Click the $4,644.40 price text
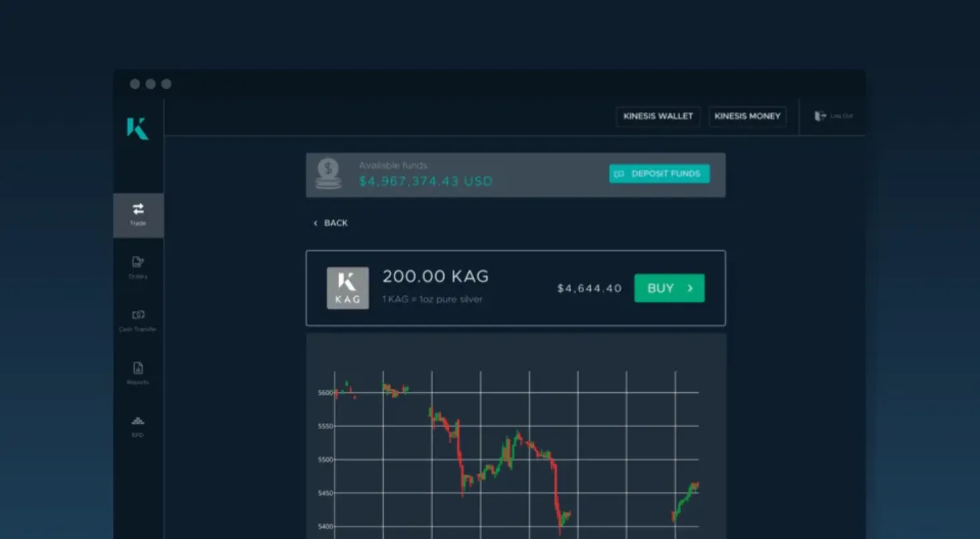 (x=589, y=288)
